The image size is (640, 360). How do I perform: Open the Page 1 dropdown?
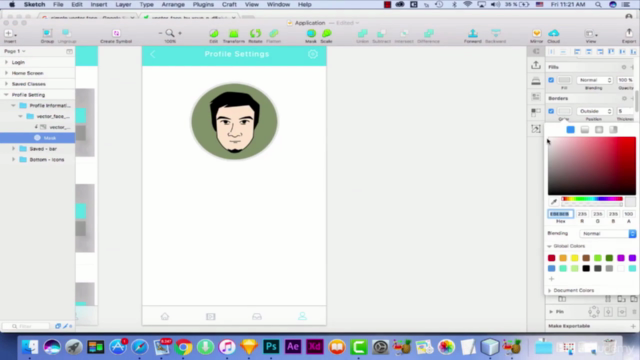[15, 51]
